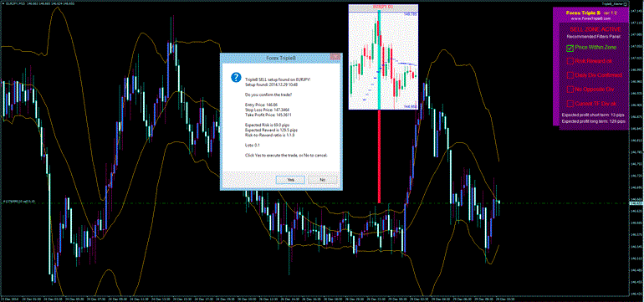The height and width of the screenshot is (302, 644).
Task: Select the SELL ZONE ACTIVE header
Action: [595, 29]
